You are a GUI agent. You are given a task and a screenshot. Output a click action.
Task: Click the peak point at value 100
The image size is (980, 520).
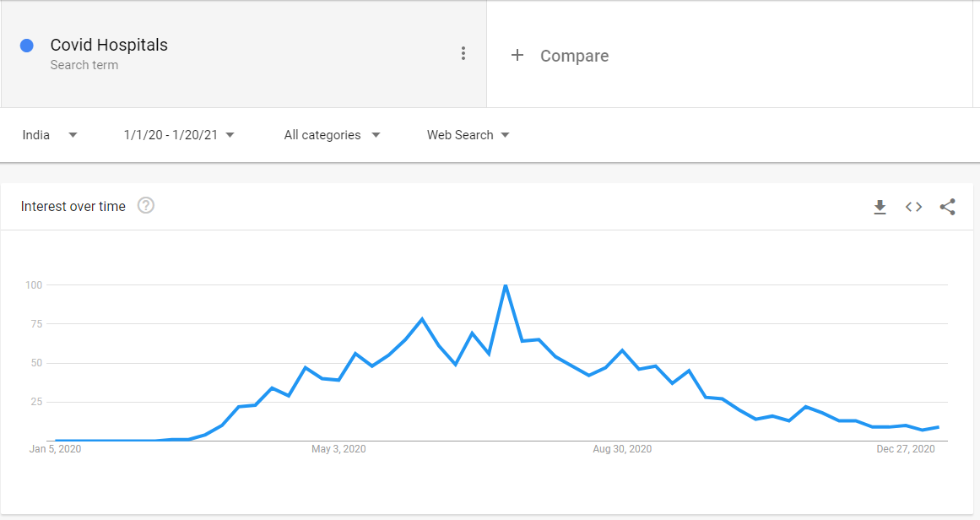coord(505,285)
